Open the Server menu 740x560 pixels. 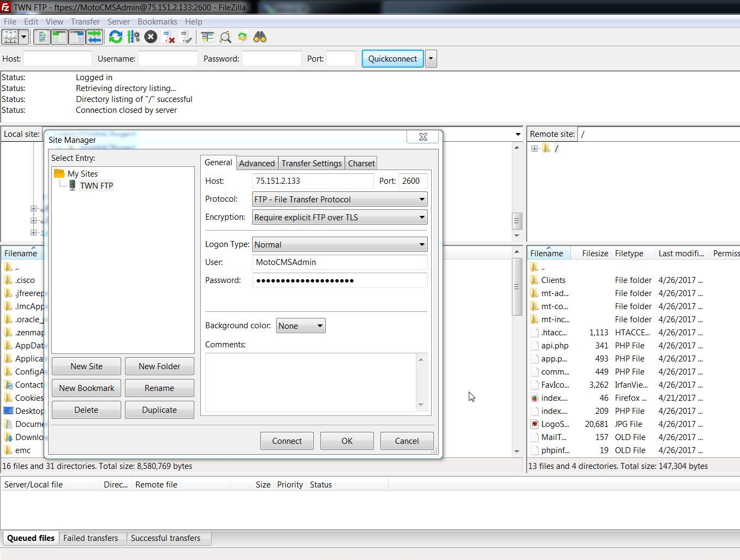pos(118,22)
